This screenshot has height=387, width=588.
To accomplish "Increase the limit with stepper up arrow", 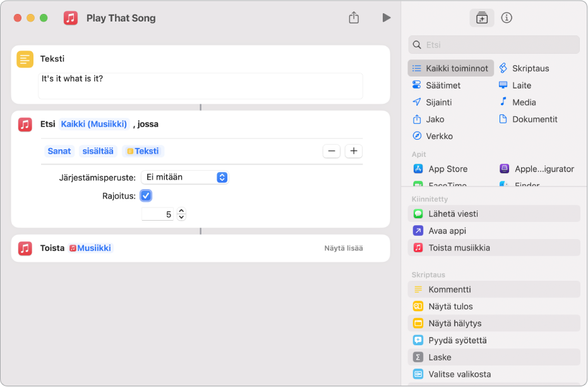I will (x=181, y=211).
